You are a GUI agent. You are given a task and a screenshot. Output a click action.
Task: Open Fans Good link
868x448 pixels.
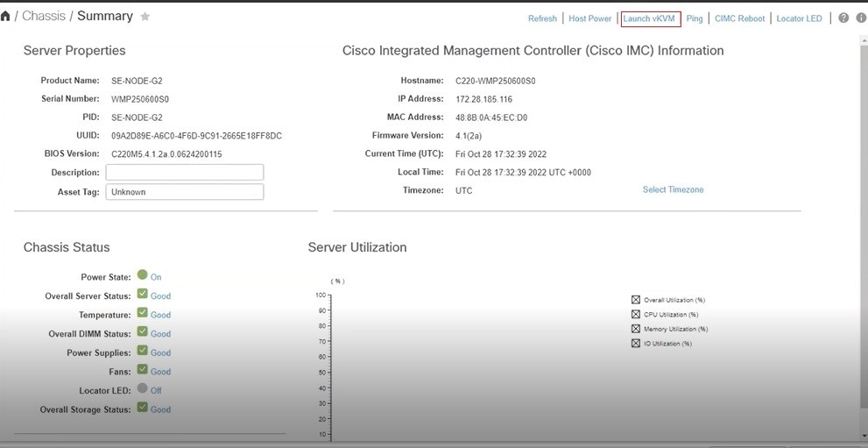[160, 372]
